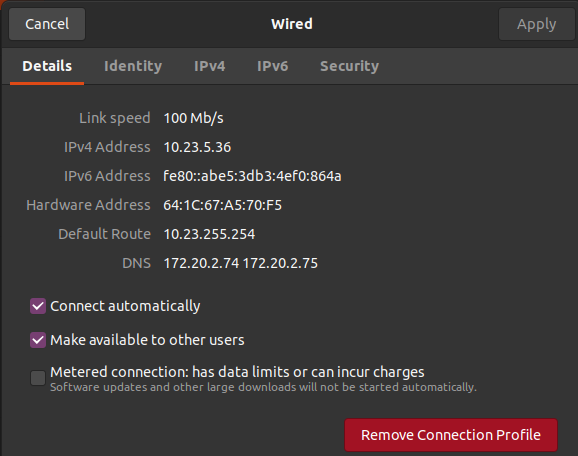Click the IPv4 address 10.23.5.36
The image size is (578, 456).
(197, 147)
